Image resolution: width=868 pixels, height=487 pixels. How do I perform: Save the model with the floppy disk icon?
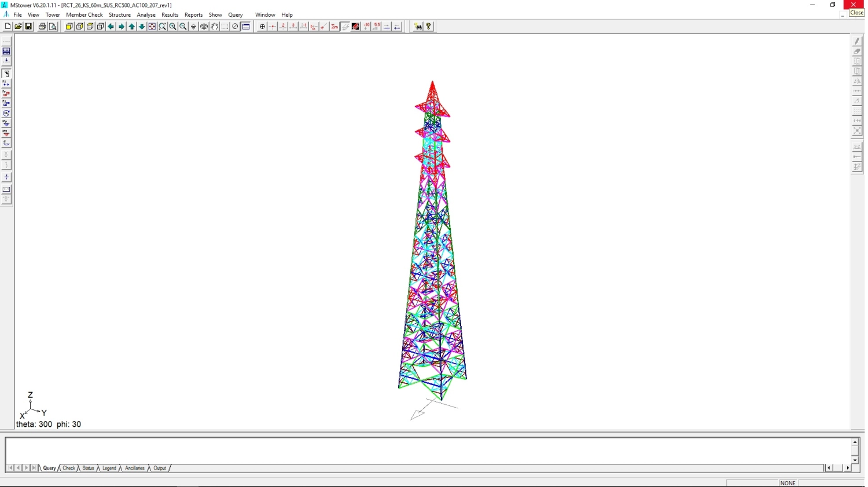coord(28,27)
